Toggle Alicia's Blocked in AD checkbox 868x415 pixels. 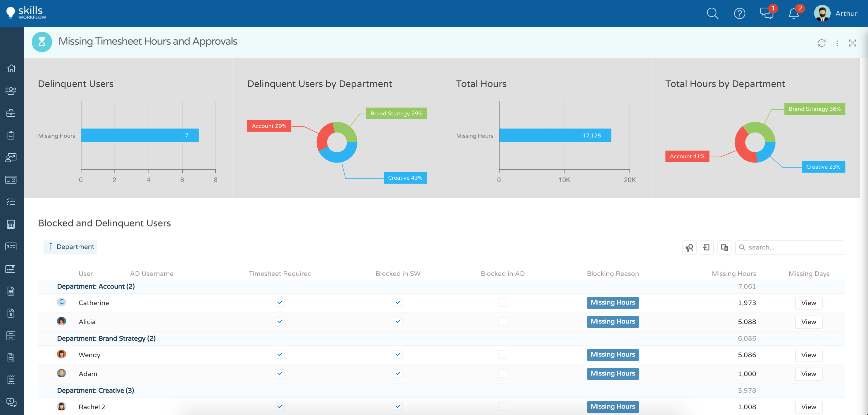503,321
